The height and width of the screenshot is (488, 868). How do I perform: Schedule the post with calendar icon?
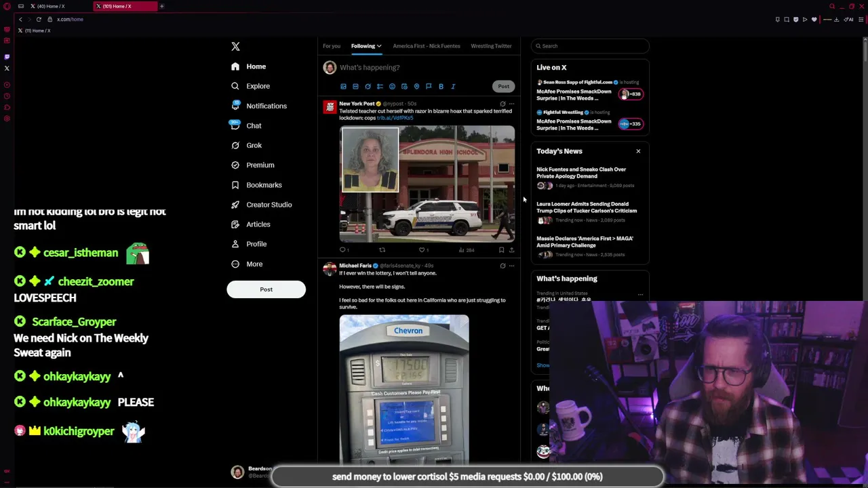[x=404, y=87]
